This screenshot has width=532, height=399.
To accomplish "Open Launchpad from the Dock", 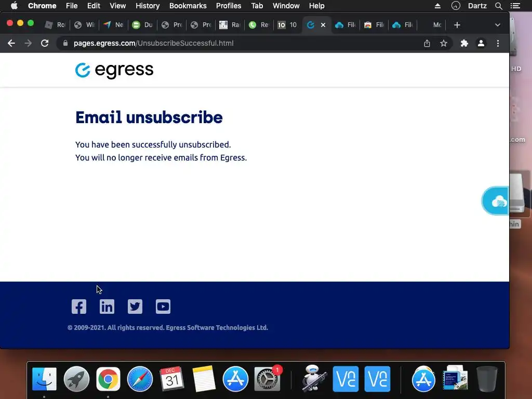I will click(76, 379).
